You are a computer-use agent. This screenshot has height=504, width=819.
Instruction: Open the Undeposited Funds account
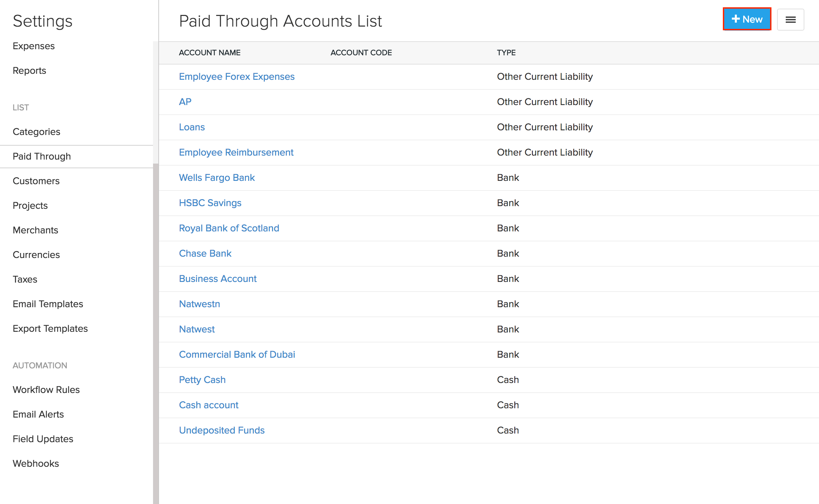point(222,430)
